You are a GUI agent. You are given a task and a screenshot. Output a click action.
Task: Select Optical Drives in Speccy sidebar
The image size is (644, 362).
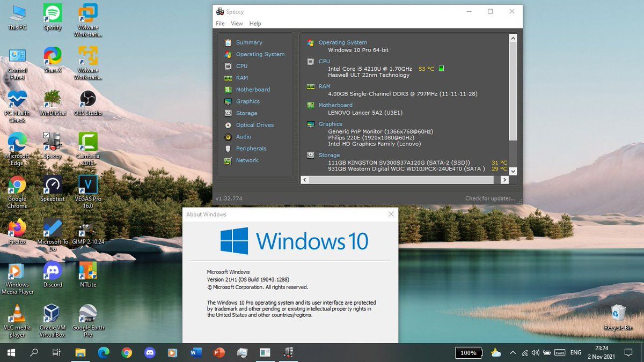[254, 125]
